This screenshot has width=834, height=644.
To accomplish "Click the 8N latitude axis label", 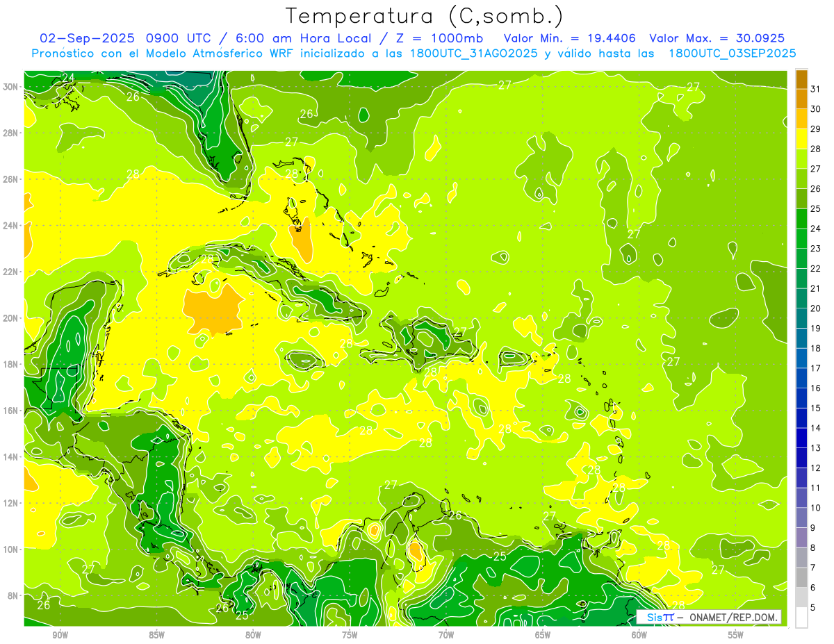I will 13,595.
